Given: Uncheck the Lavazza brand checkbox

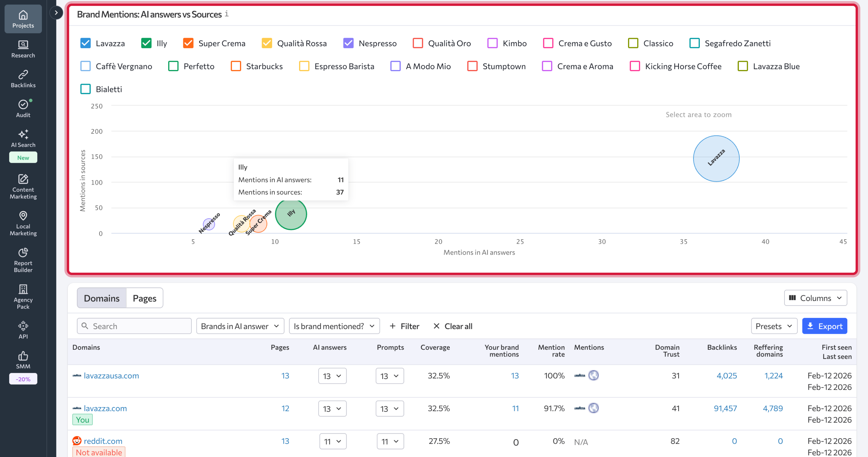Looking at the screenshot, I should click(86, 43).
